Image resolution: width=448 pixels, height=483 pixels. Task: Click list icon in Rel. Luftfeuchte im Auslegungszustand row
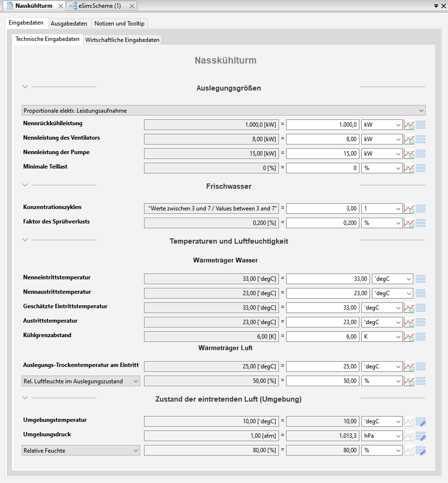click(421, 381)
